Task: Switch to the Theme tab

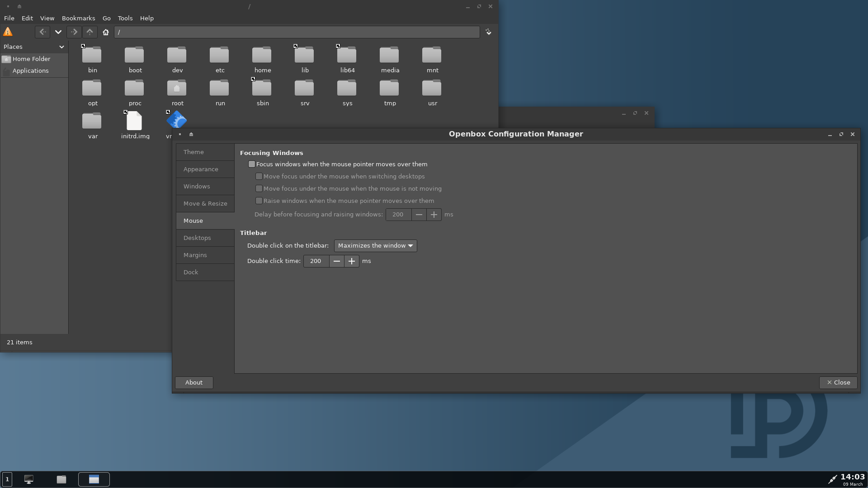Action: [x=205, y=152]
